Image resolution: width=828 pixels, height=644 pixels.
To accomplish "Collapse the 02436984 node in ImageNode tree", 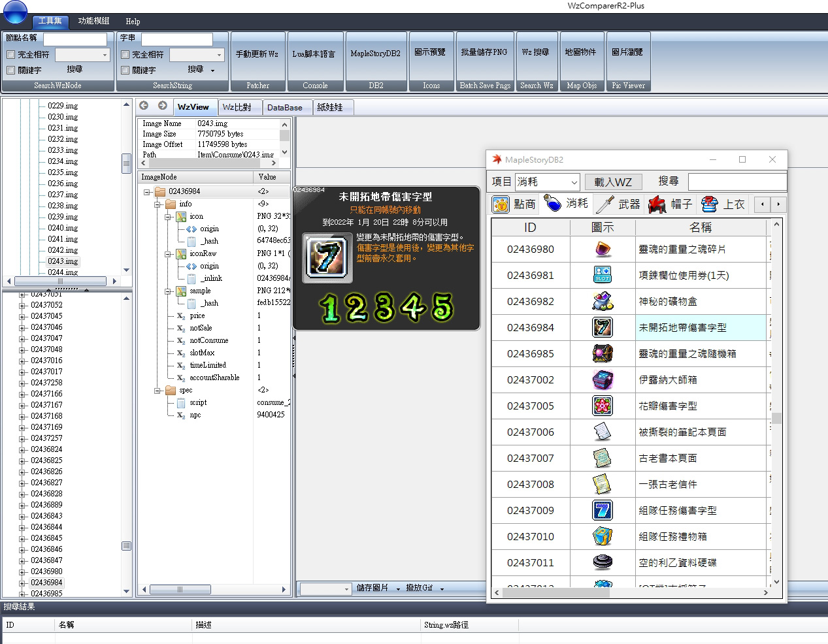I will pyautogui.click(x=147, y=192).
